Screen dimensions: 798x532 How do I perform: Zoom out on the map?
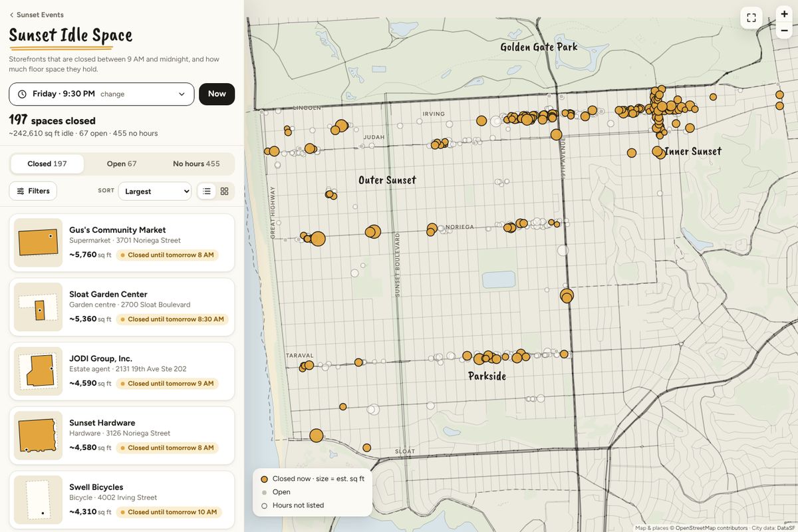[x=785, y=31]
